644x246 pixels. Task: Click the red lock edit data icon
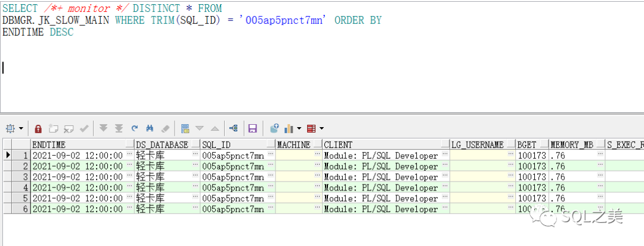point(38,129)
